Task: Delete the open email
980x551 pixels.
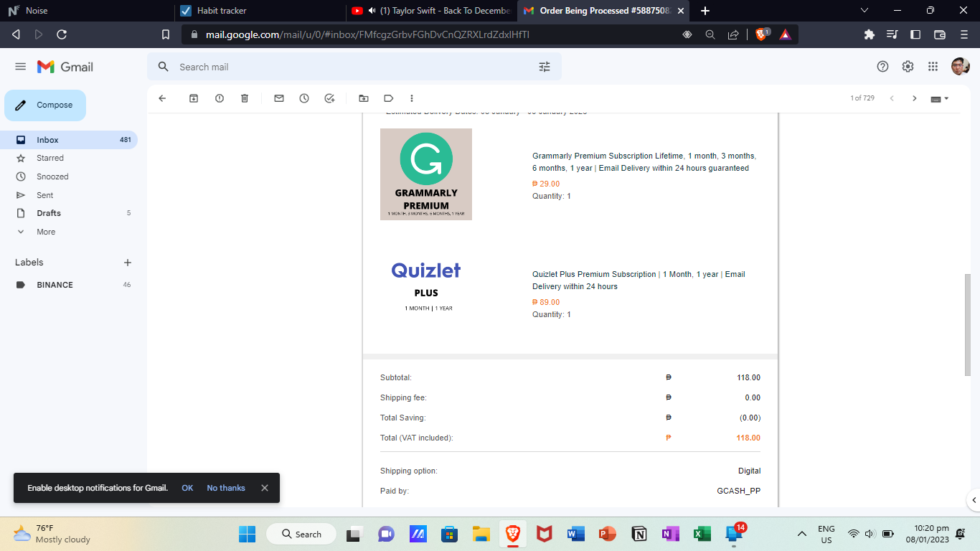Action: coord(245,98)
